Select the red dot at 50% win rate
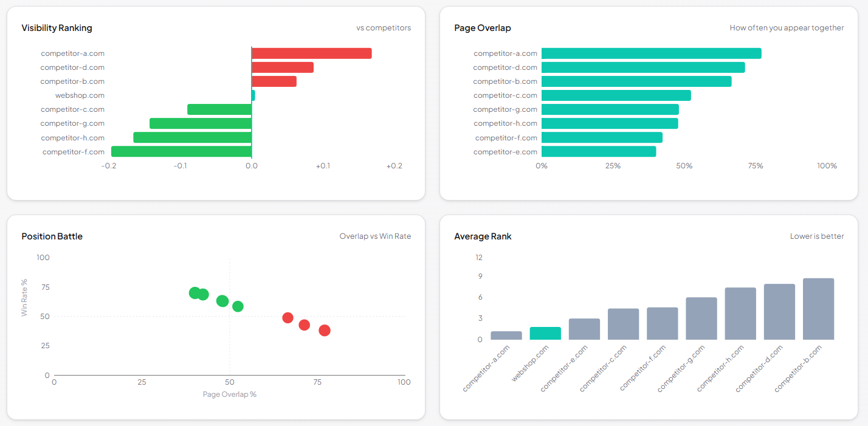The width and height of the screenshot is (868, 426). [x=287, y=317]
